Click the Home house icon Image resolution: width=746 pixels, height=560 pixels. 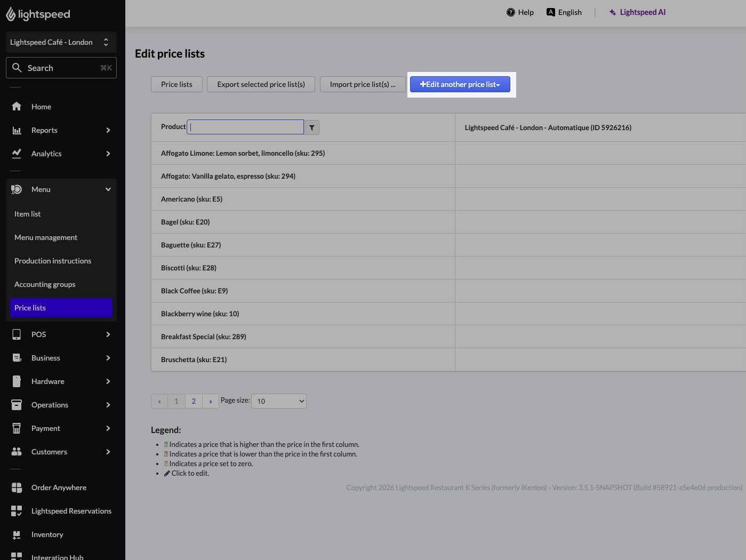click(x=17, y=107)
